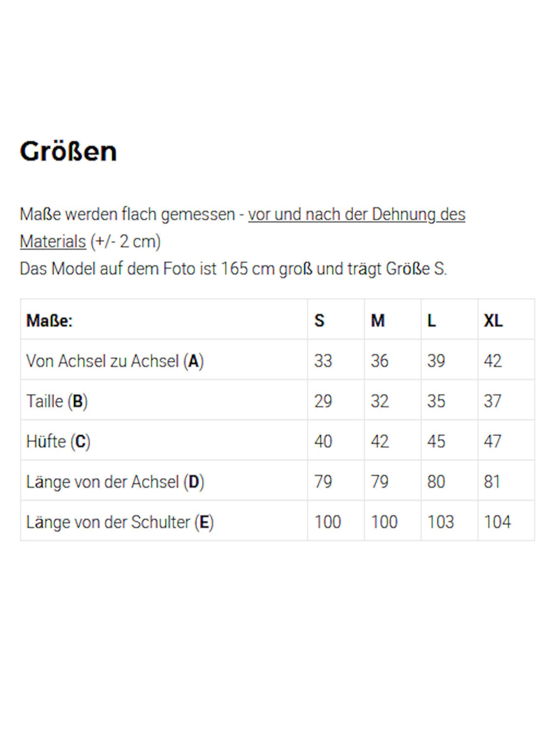The height and width of the screenshot is (747, 560).
Task: Click the value 33 in the table
Action: tap(323, 361)
